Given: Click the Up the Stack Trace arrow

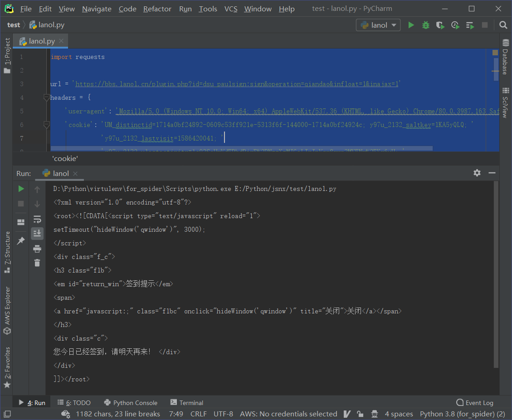Looking at the screenshot, I should coord(37,190).
